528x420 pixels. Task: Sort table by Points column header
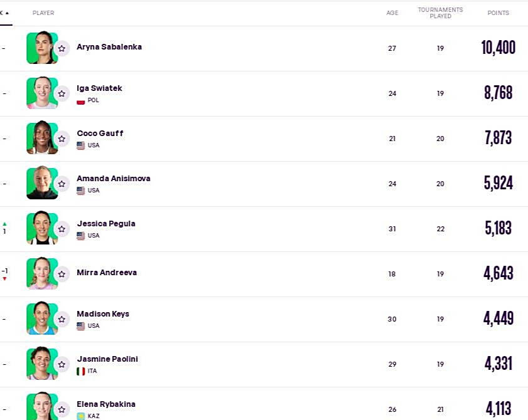[498, 13]
